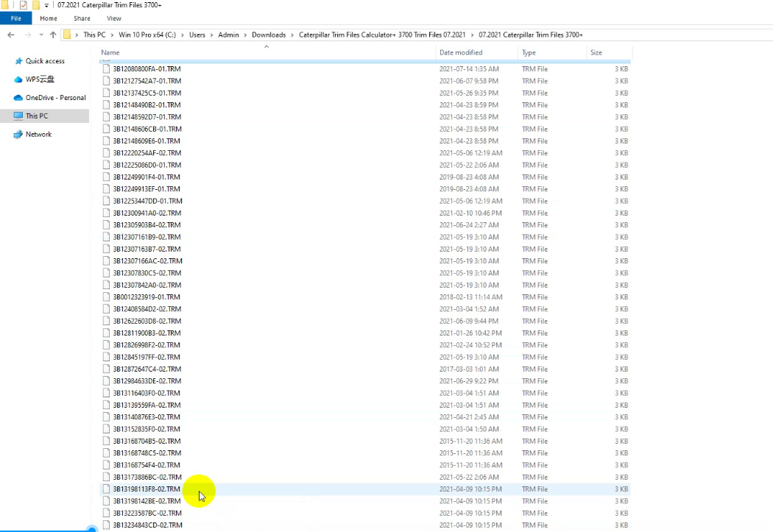Click file icon of 3B13116403F0-02.TRM
The width and height of the screenshot is (773, 532).
point(106,393)
